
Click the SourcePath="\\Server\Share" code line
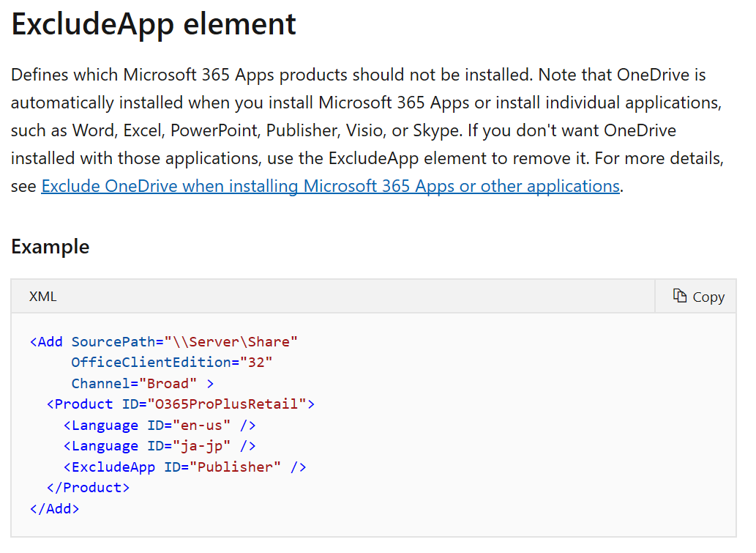tap(164, 341)
